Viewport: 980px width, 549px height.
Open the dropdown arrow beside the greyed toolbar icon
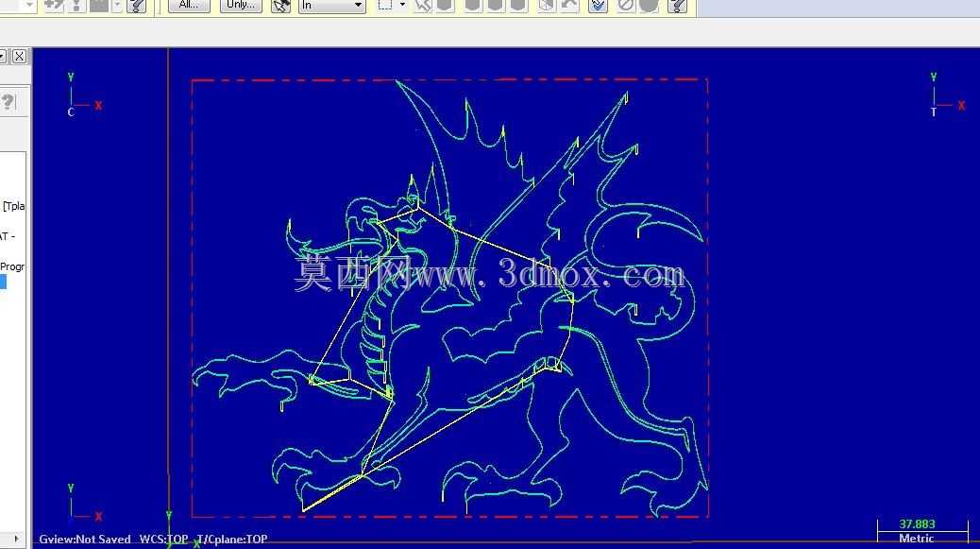[117, 5]
